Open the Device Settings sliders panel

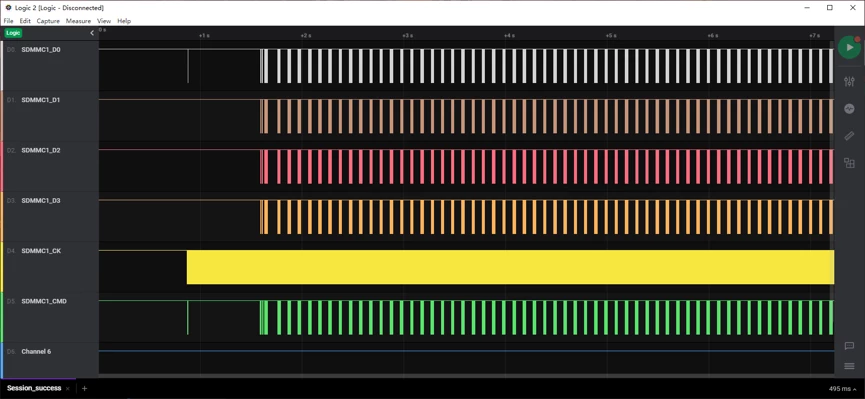pos(849,82)
